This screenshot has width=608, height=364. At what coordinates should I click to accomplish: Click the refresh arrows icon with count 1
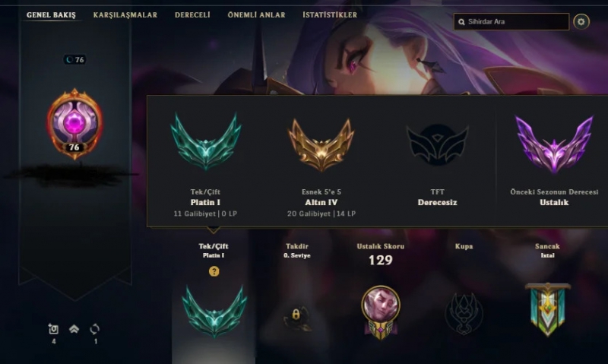[x=94, y=329]
